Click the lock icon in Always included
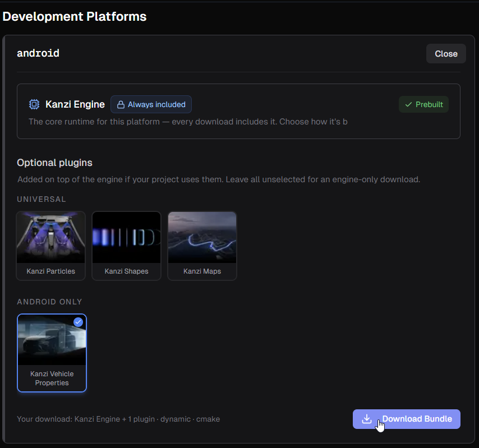The image size is (479, 448). (121, 104)
